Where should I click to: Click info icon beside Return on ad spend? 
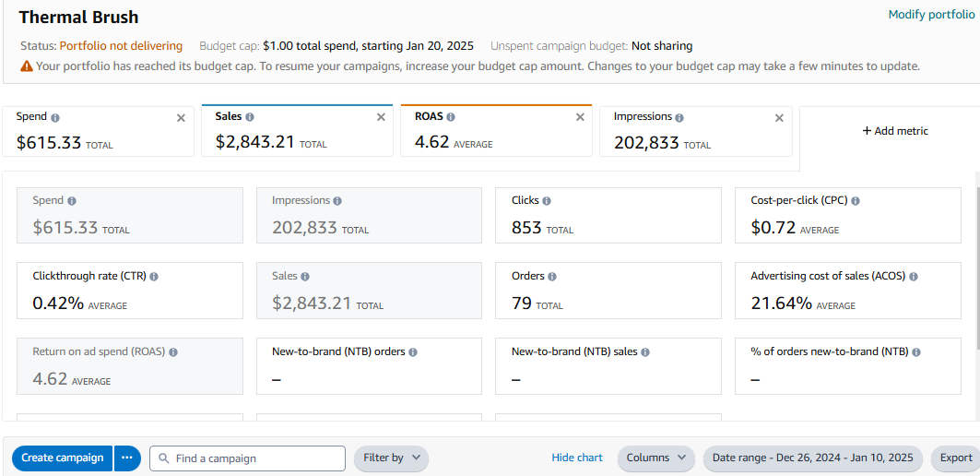point(173,352)
